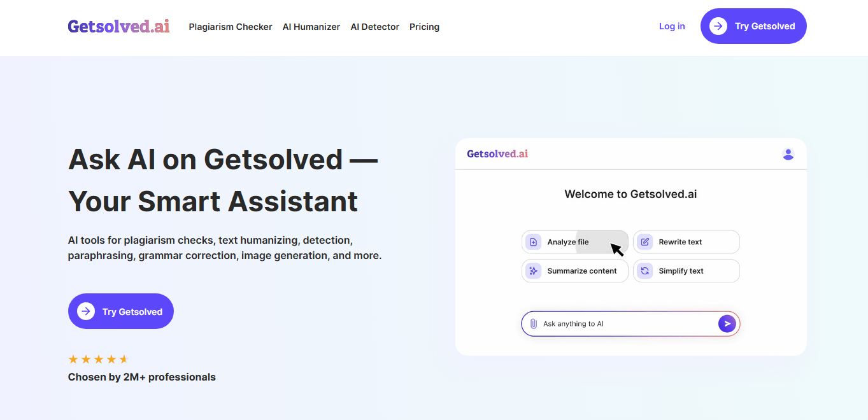The image size is (868, 420).
Task: View the Pricing page
Action: (424, 27)
